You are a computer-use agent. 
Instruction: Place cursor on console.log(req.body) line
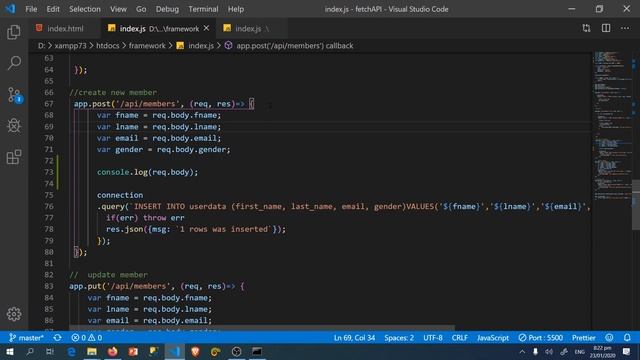pyautogui.click(x=147, y=172)
